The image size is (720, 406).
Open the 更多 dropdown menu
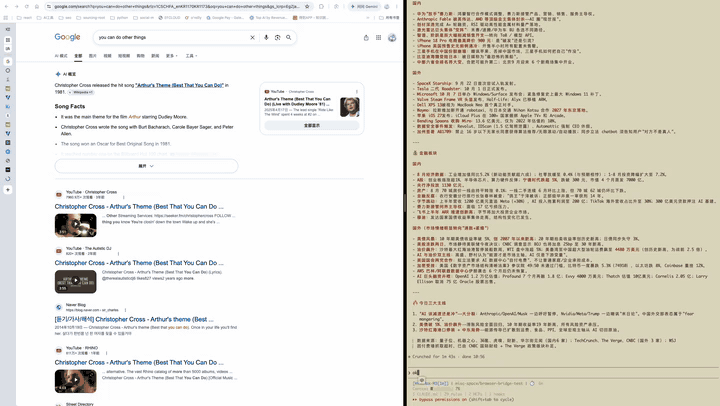[x=172, y=56]
